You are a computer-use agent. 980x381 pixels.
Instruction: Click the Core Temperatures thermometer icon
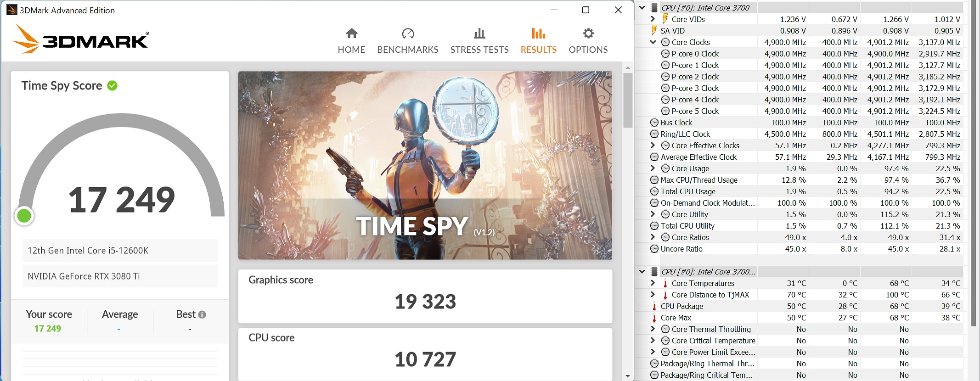point(665,283)
